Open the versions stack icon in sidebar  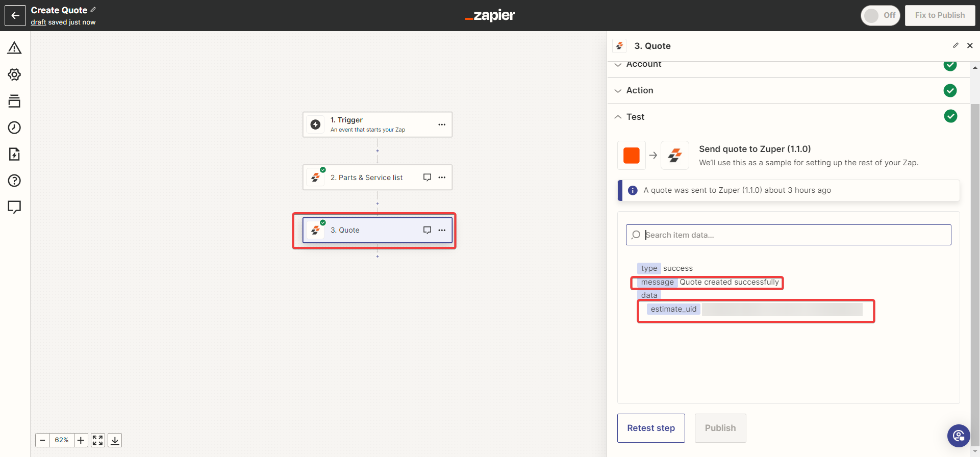click(x=14, y=101)
